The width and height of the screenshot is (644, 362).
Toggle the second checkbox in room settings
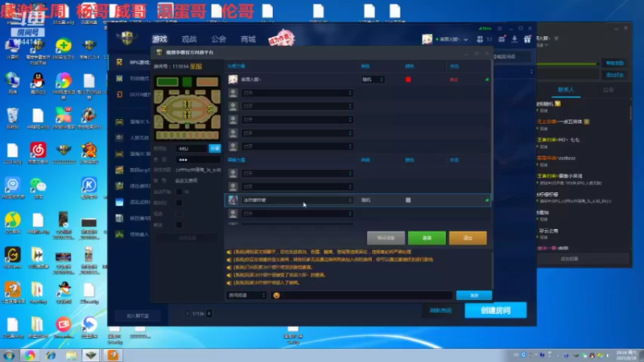click(179, 203)
